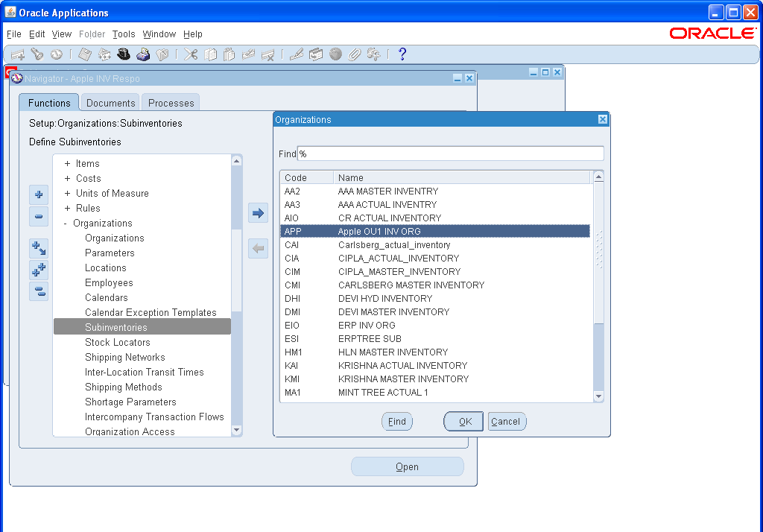Image resolution: width=763 pixels, height=532 pixels.
Task: Click the Translations globe icon
Action: click(x=335, y=54)
